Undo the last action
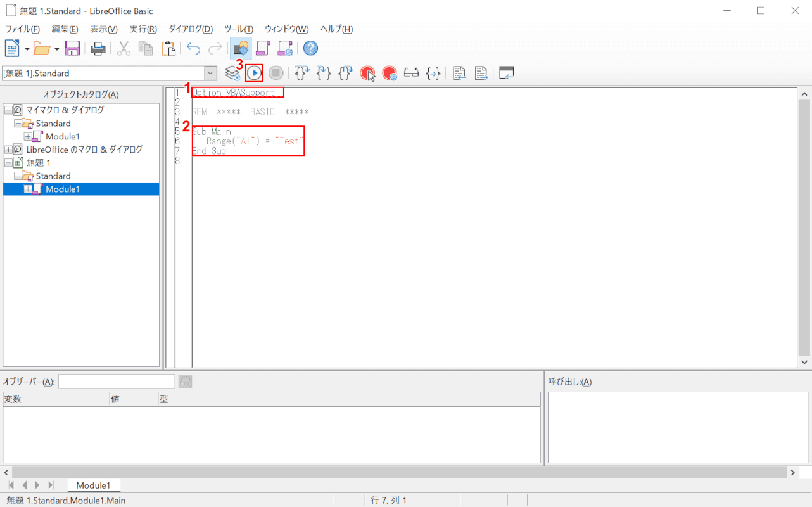 pos(194,48)
